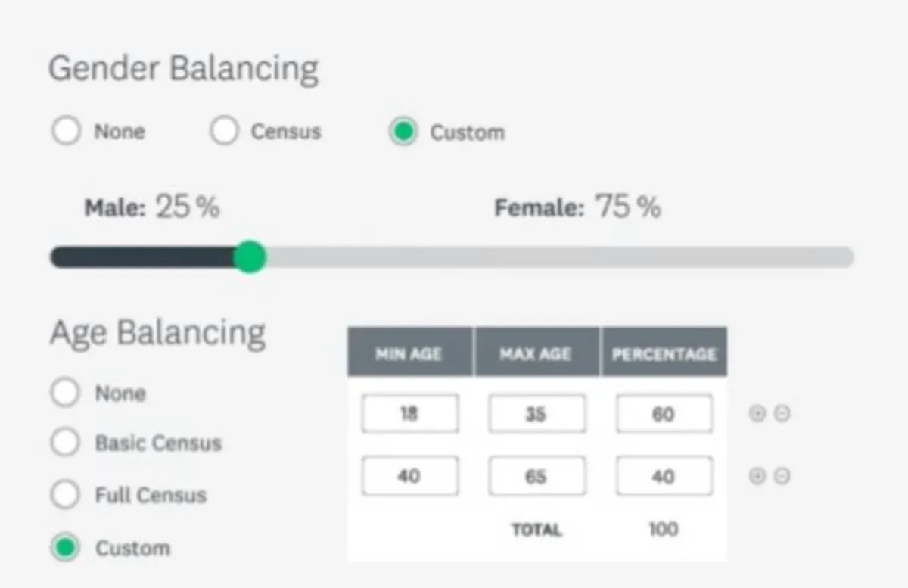This screenshot has width=908, height=588.
Task: Click the max age field showing 65
Action: coord(536,476)
